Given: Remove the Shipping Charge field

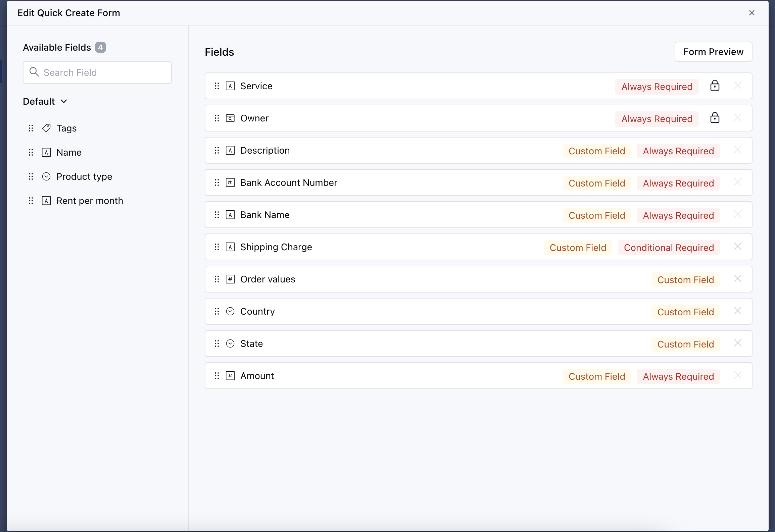Looking at the screenshot, I should coord(738,247).
